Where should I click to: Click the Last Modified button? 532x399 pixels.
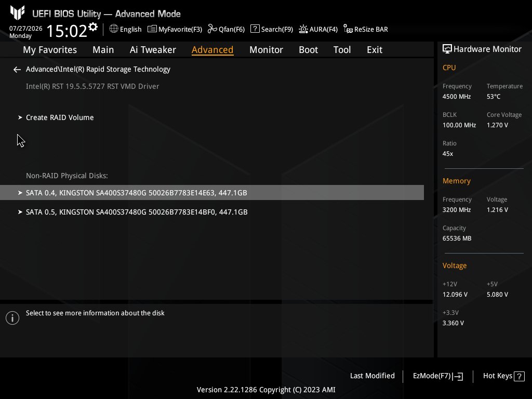pos(372,376)
